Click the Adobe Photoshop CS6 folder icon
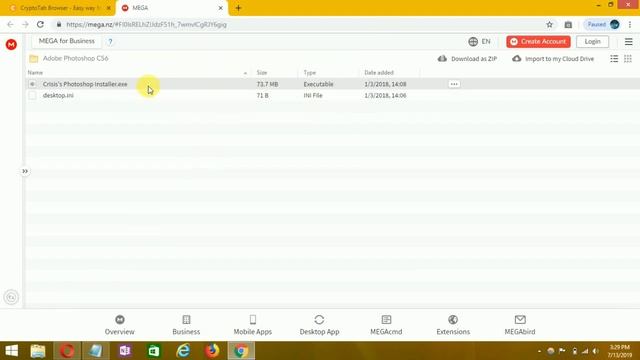 tap(34, 59)
